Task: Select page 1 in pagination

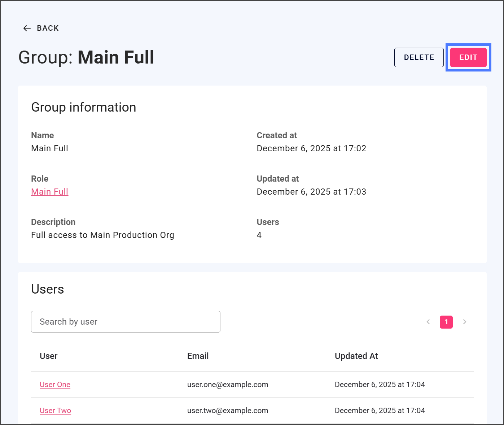Action: pos(446,322)
